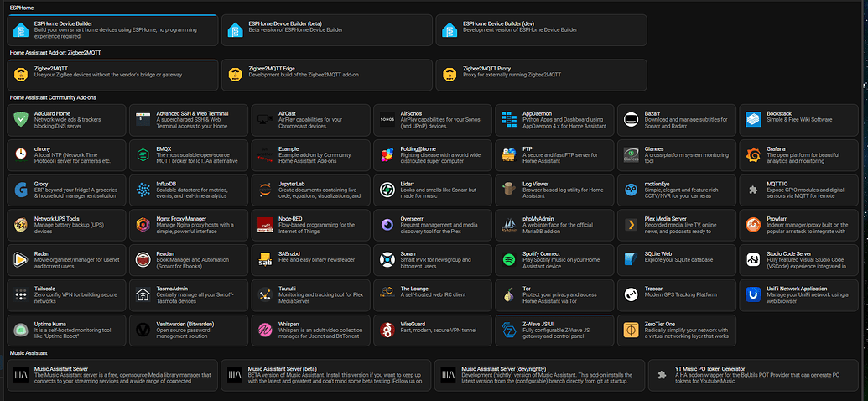The width and height of the screenshot is (868, 401).
Task: Select the Whisparr add-on card
Action: tap(310, 330)
